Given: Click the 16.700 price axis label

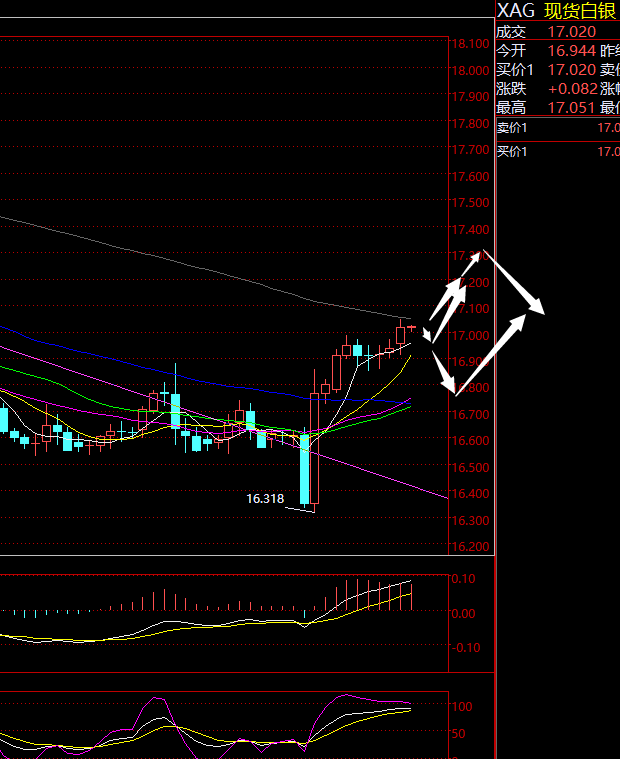Looking at the screenshot, I should coord(470,414).
